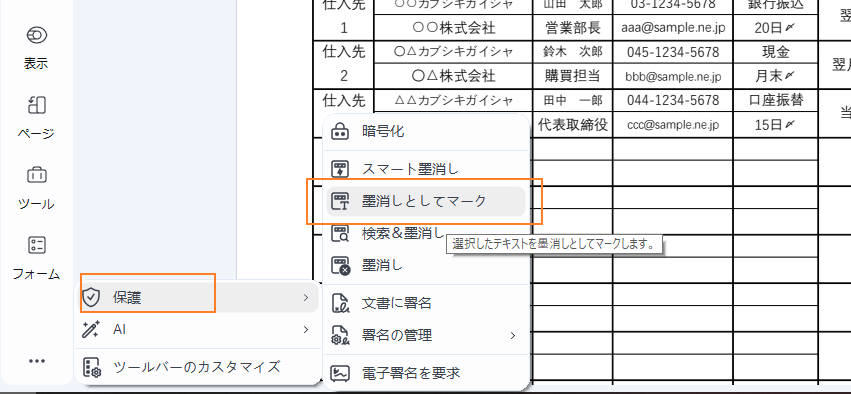The width and height of the screenshot is (851, 394).
Task: Click the 検索＆墨消し magnifier icon
Action: click(340, 234)
